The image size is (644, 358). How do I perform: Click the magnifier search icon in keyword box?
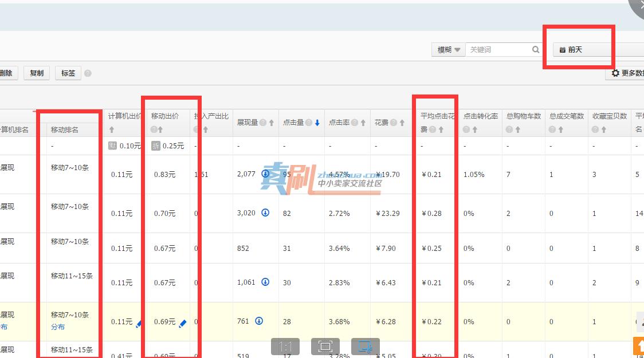tap(536, 50)
